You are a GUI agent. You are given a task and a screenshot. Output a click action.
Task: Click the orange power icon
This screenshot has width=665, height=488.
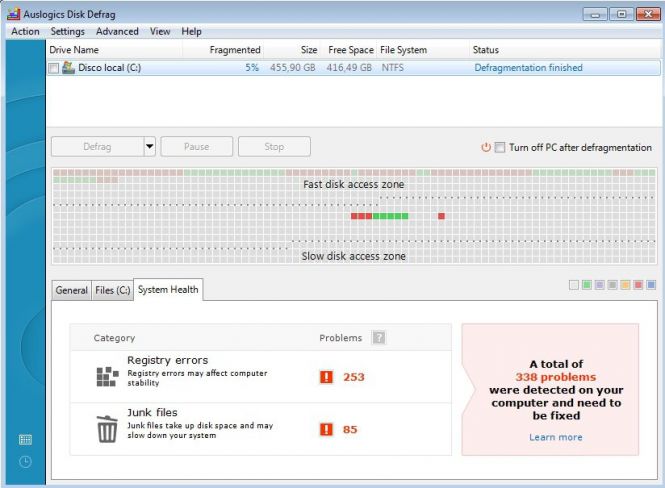486,147
